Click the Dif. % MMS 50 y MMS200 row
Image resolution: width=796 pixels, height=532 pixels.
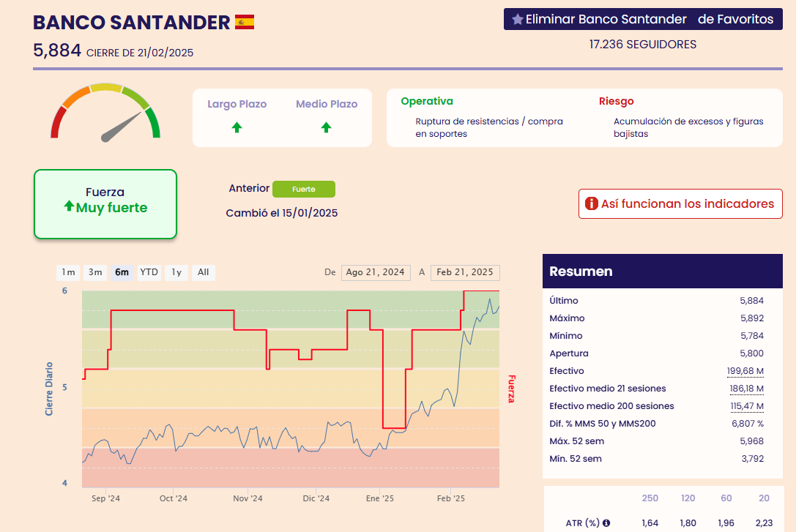click(656, 424)
